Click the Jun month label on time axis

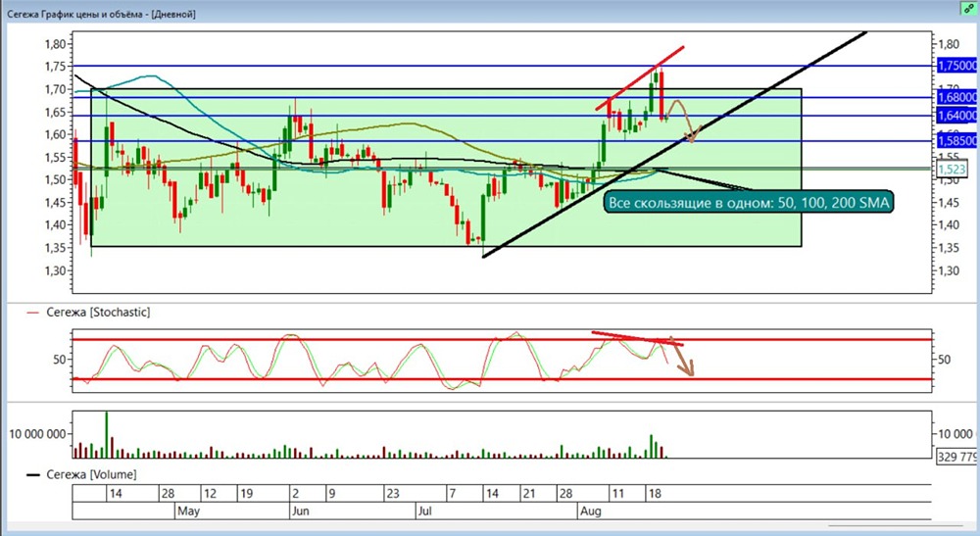click(x=301, y=511)
